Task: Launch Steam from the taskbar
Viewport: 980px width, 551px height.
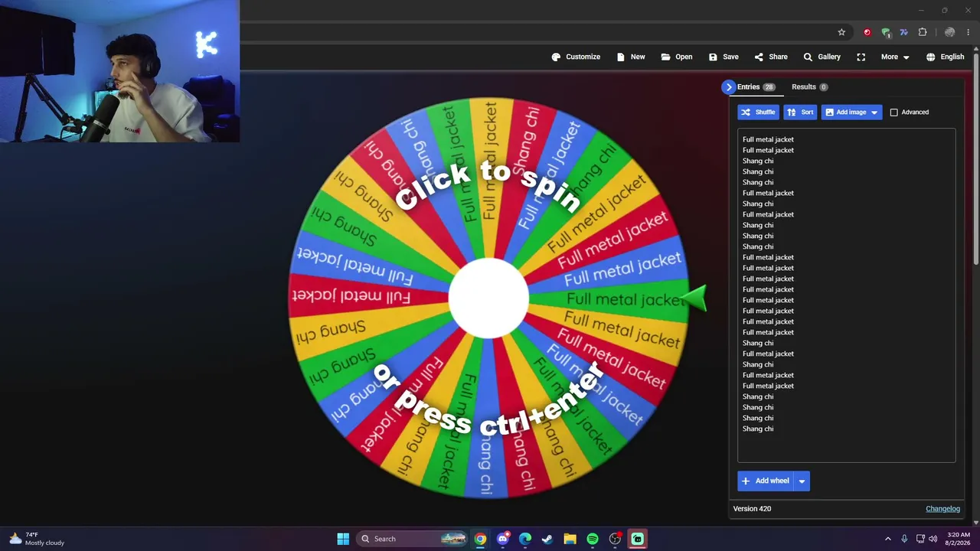Action: [x=547, y=539]
